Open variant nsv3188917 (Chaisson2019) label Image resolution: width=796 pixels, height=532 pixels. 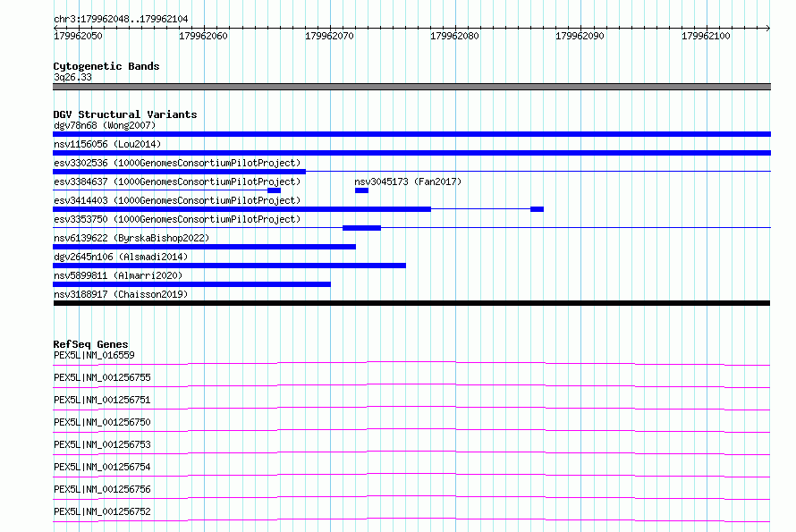pos(121,294)
